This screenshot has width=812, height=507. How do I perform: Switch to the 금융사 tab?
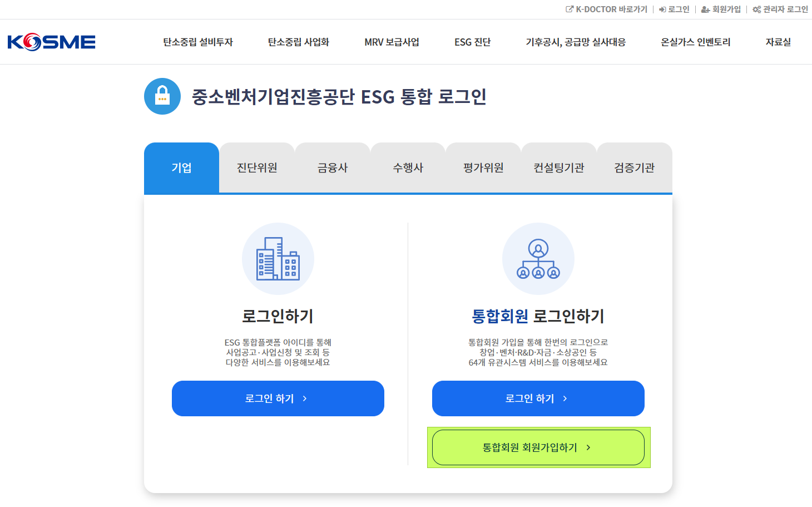[333, 168]
